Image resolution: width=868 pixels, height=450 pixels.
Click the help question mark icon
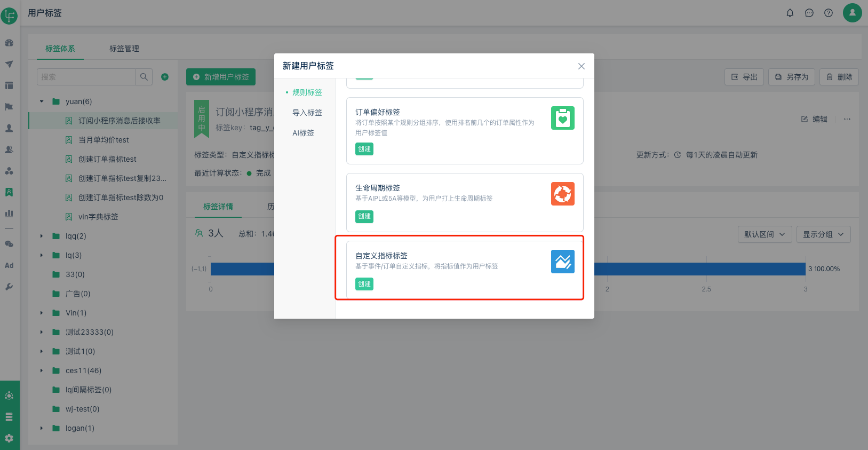click(x=829, y=13)
